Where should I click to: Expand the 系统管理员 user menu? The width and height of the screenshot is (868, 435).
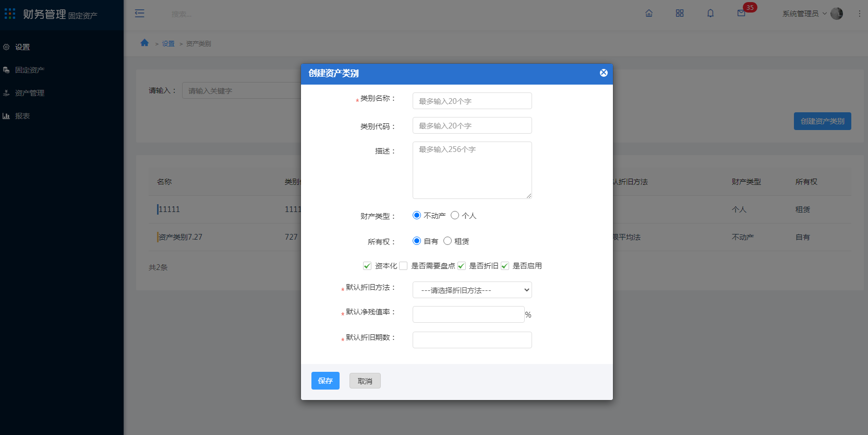click(804, 14)
